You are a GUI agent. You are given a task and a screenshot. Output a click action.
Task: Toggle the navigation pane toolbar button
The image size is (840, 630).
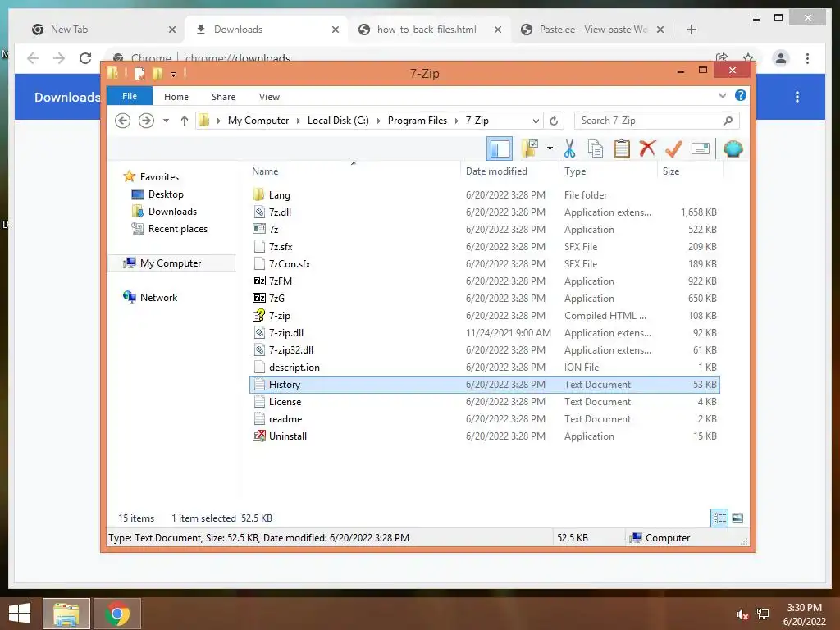[500, 148]
